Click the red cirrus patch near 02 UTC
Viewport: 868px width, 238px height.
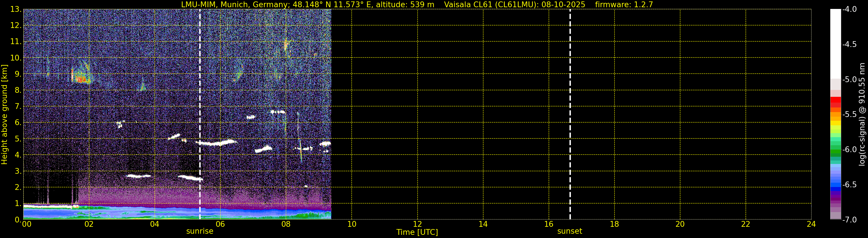click(81, 80)
